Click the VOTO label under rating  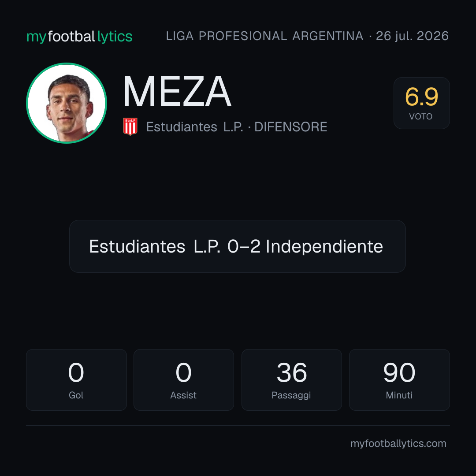[421, 116]
